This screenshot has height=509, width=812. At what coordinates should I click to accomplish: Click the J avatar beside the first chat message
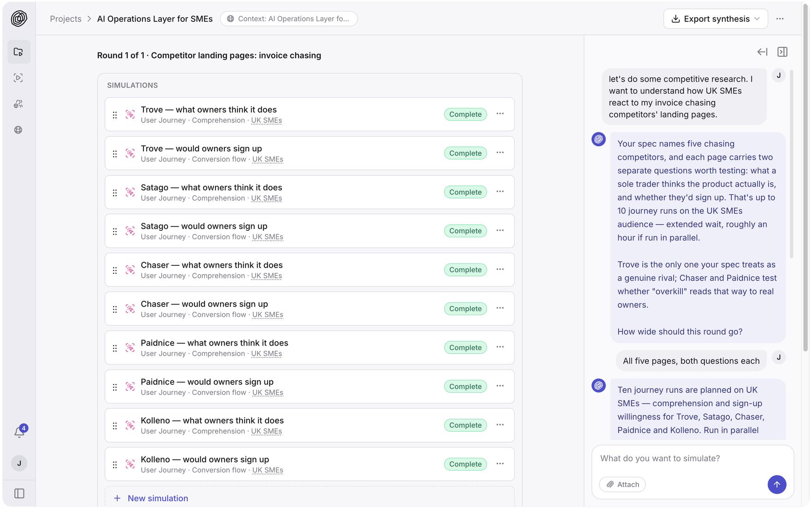coord(779,76)
